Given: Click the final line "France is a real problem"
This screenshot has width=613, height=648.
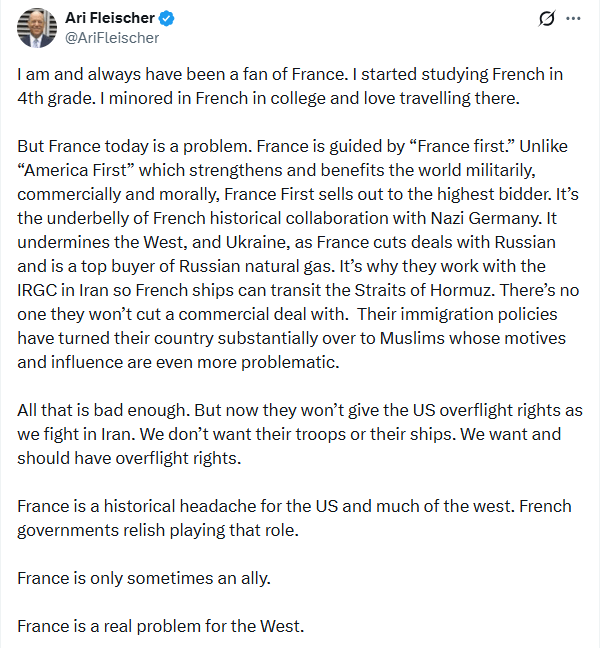Looking at the screenshot, I should click(x=160, y=627).
